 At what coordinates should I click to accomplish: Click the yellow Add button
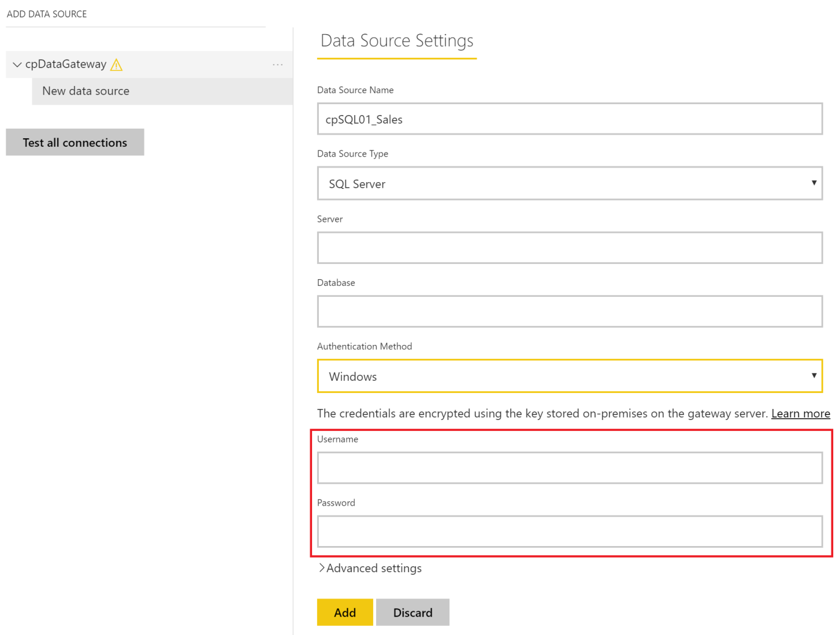(345, 612)
